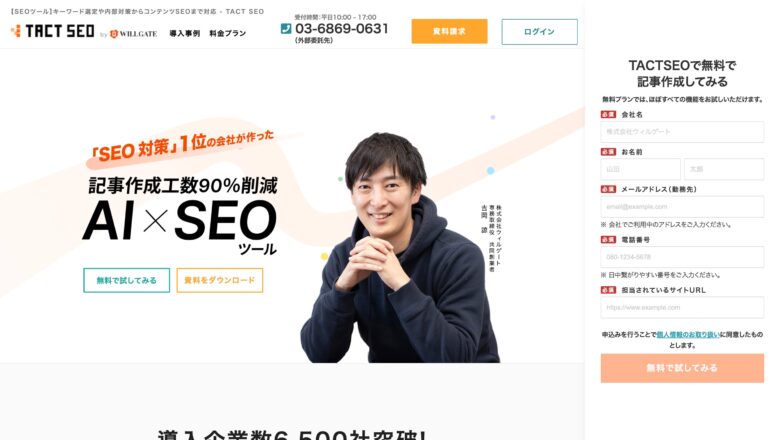Click the TACT SEO logo
Screen dimensions: 780x440
[x=53, y=31]
